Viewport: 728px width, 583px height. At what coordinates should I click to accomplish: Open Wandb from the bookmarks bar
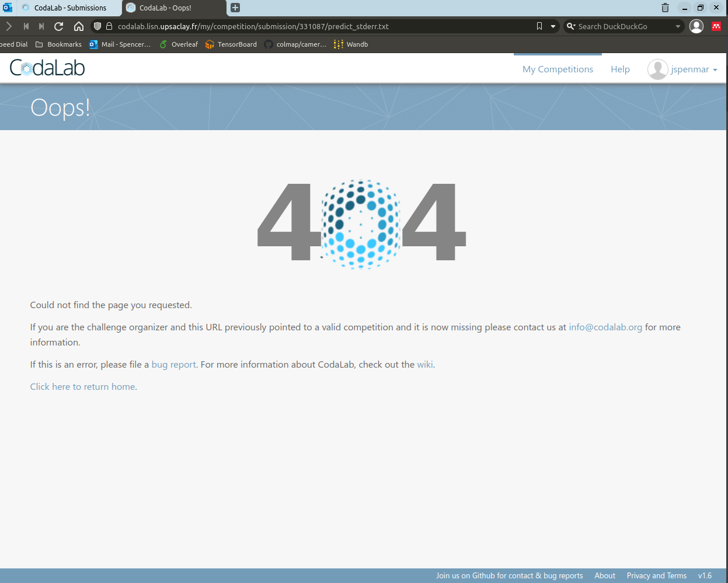tap(350, 44)
